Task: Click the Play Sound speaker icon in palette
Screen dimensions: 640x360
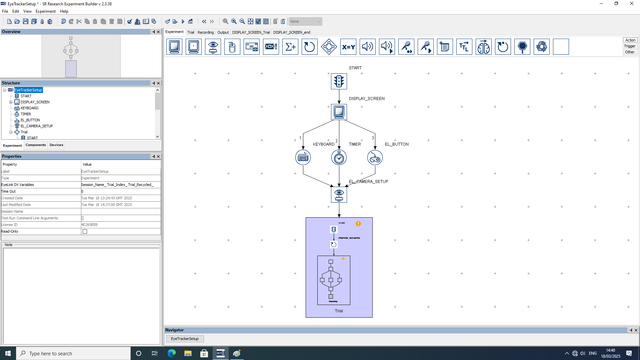Action: pos(367,47)
